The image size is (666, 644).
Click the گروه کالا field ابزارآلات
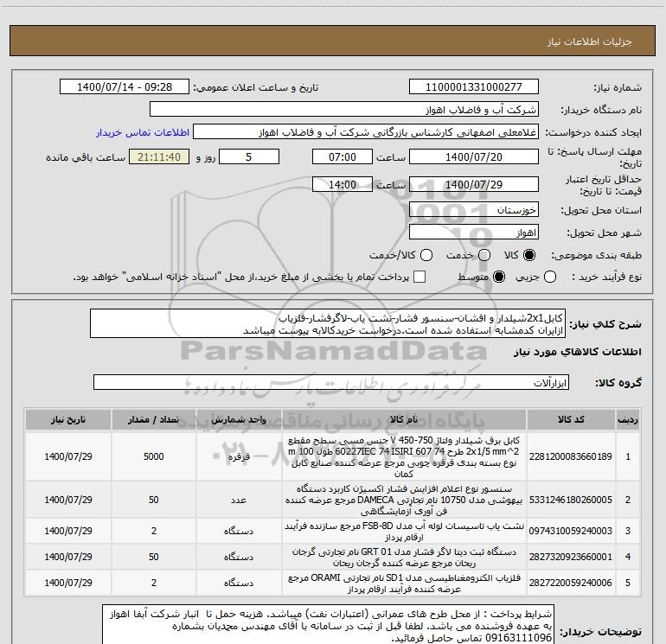[331, 382]
